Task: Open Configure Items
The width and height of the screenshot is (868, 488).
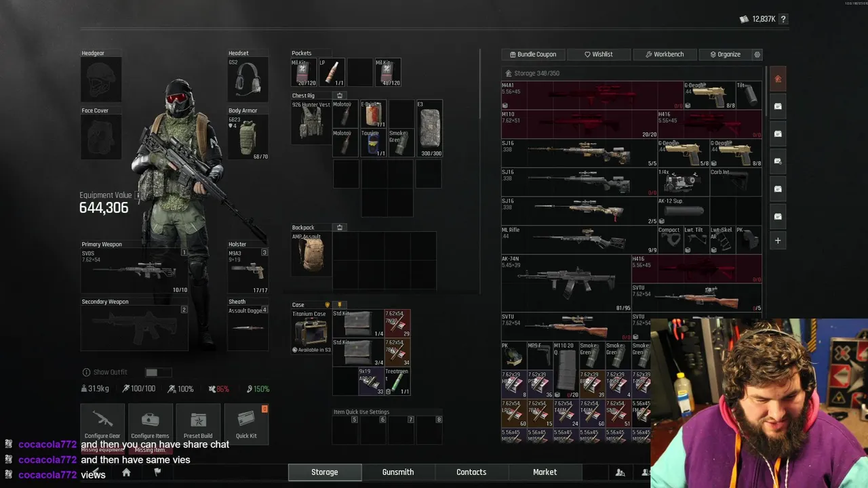Action: pyautogui.click(x=150, y=424)
